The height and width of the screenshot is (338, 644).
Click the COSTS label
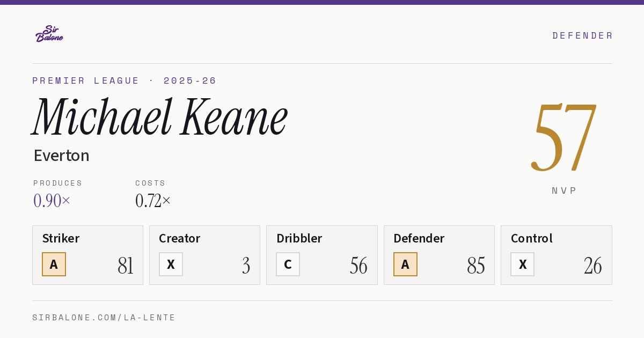[151, 183]
